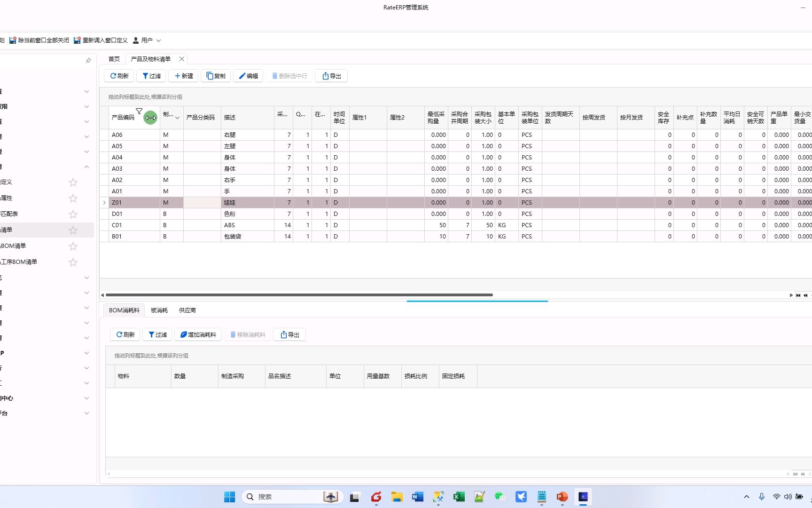Click 增加消耗料 button
Image resolution: width=812 pixels, height=508 pixels.
pyautogui.click(x=198, y=334)
